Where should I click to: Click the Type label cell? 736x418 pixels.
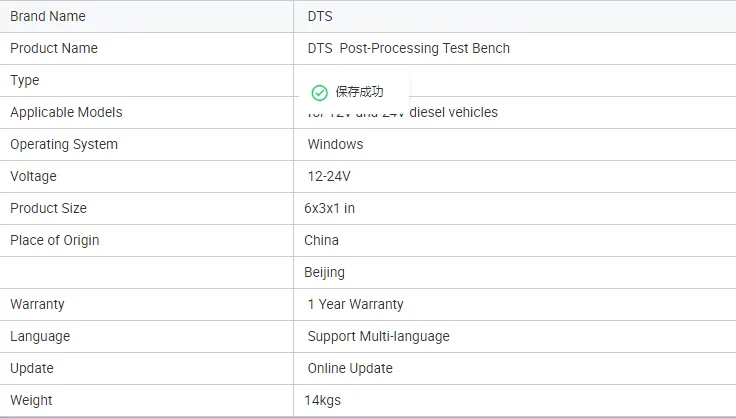[25, 80]
